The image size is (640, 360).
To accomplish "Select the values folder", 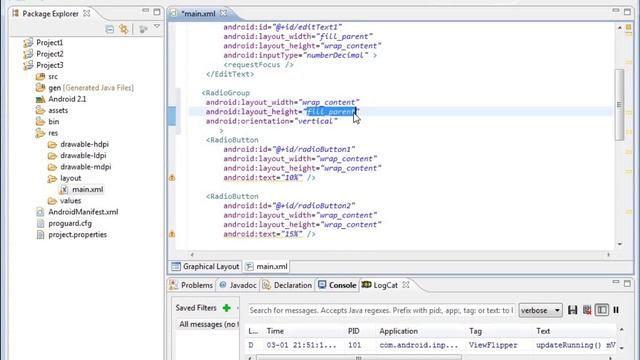I will (70, 201).
